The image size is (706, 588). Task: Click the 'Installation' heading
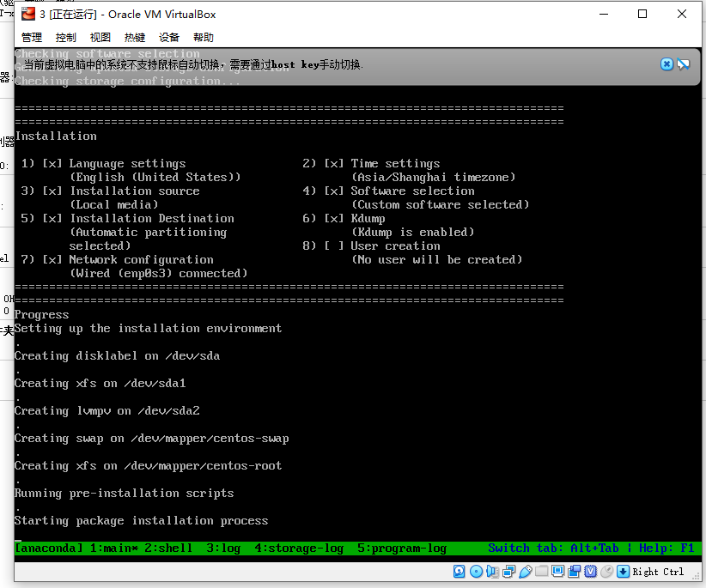click(x=56, y=136)
